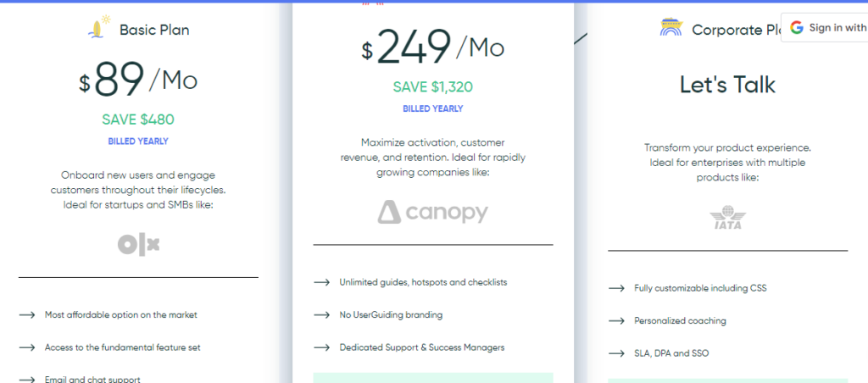
Task: Click the Basic Plan sailboat icon
Action: pyautogui.click(x=100, y=28)
